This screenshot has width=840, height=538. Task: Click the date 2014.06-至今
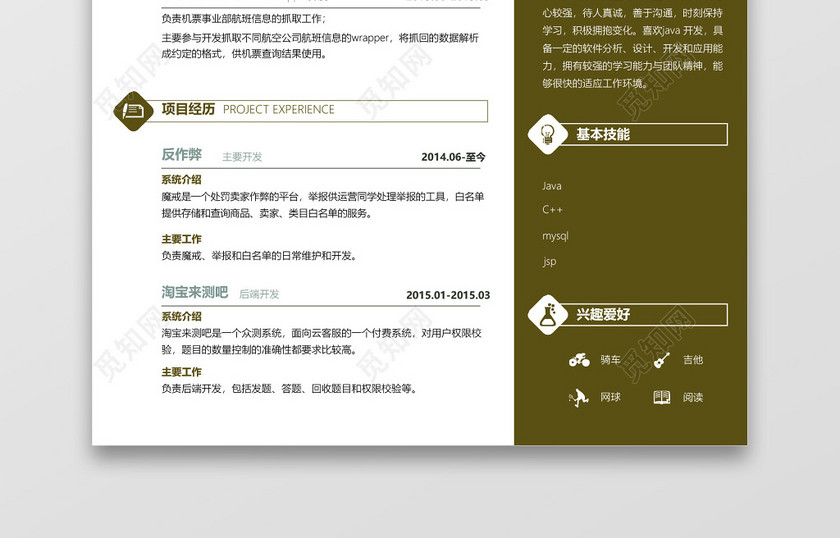453,157
